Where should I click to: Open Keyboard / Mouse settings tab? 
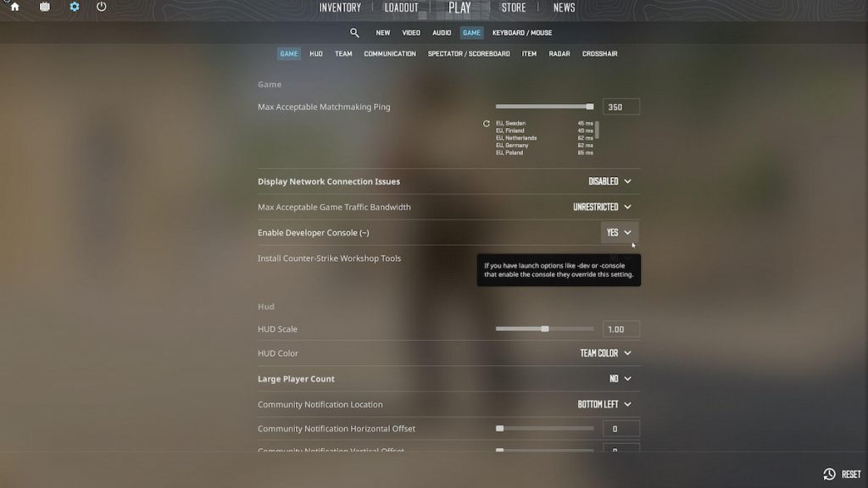pyautogui.click(x=522, y=33)
